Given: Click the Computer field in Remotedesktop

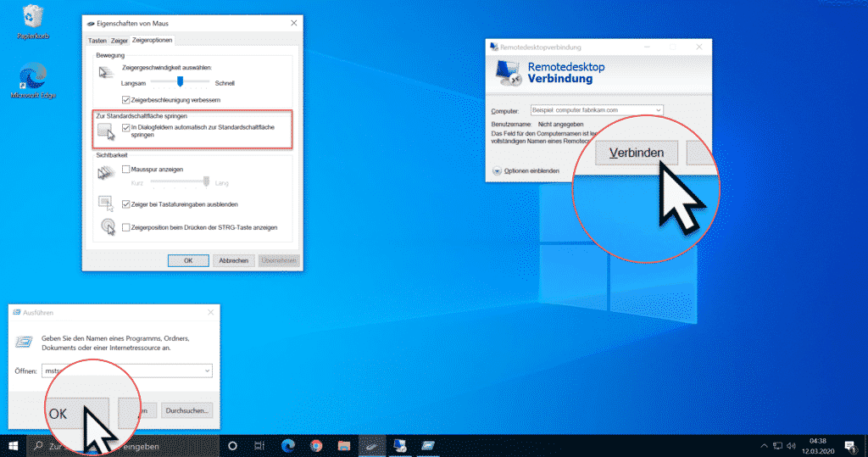Looking at the screenshot, I should pyautogui.click(x=597, y=110).
